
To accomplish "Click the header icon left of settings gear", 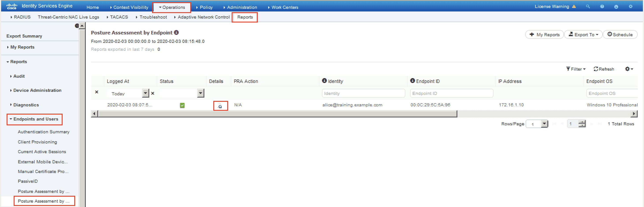I will (616, 7).
